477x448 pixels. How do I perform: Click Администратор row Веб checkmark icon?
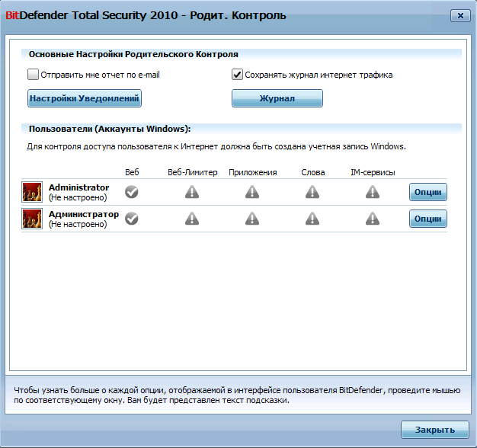[x=132, y=219]
